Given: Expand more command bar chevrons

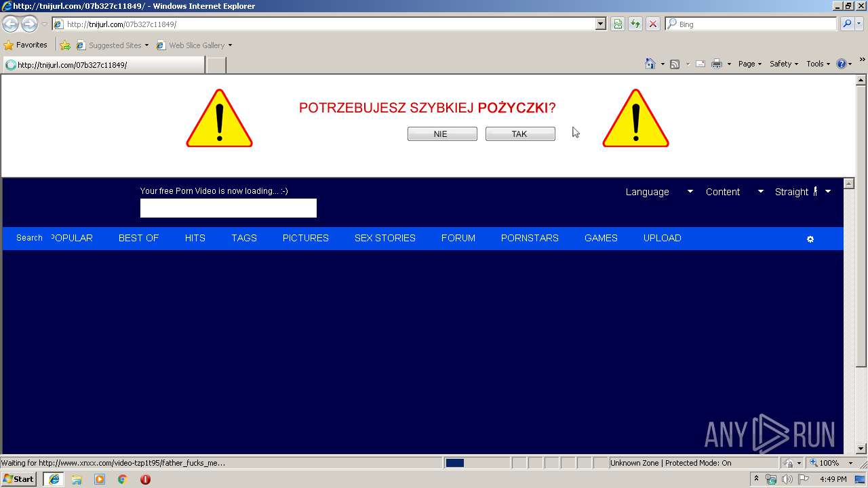Looking at the screenshot, I should coord(863,60).
